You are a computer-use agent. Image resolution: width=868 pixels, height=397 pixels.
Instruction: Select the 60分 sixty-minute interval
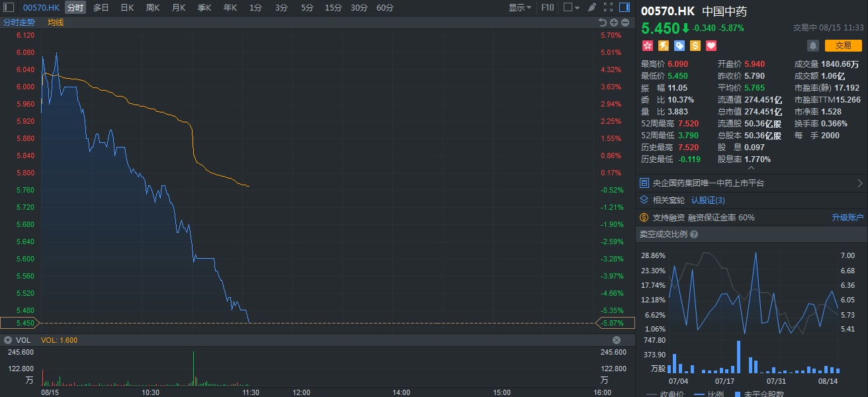385,8
